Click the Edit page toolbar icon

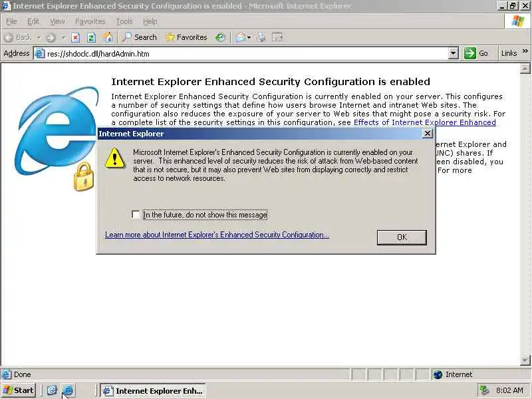point(277,37)
